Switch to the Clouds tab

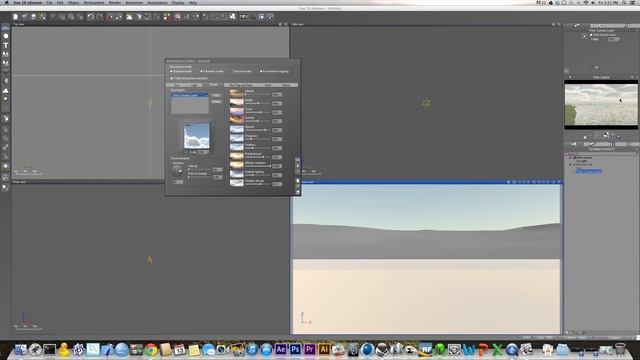[x=213, y=85]
